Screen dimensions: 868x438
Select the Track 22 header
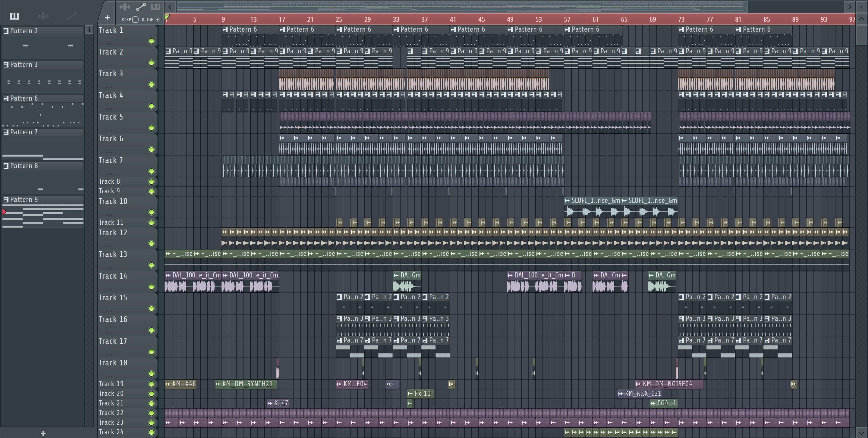pos(128,413)
